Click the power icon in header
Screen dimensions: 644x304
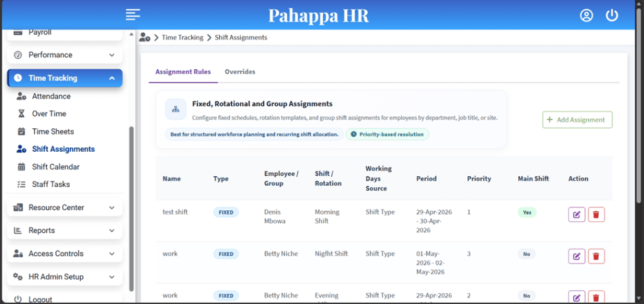pos(611,16)
